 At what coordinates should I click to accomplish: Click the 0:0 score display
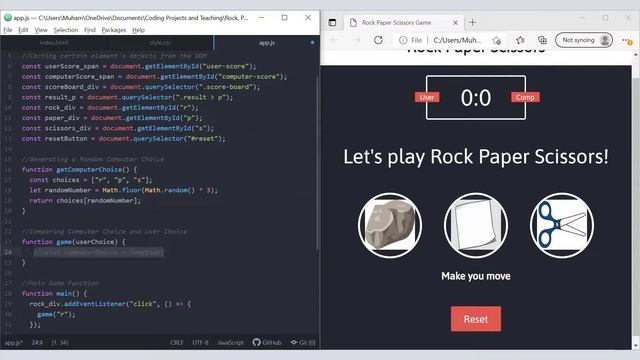[x=476, y=98]
